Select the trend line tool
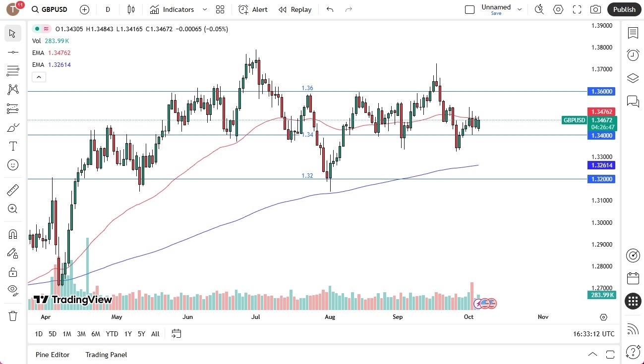644x364 pixels. coord(12,52)
